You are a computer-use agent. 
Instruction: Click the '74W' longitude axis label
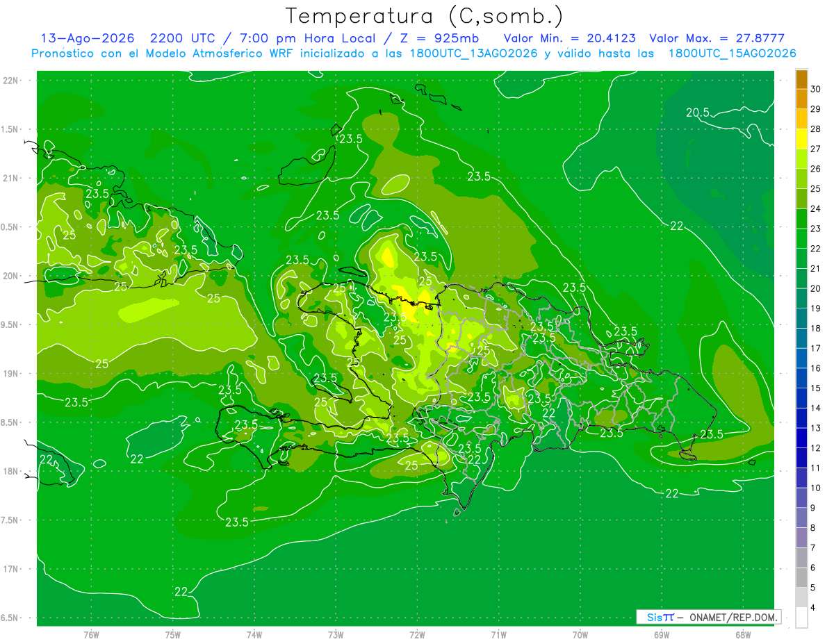(x=254, y=635)
